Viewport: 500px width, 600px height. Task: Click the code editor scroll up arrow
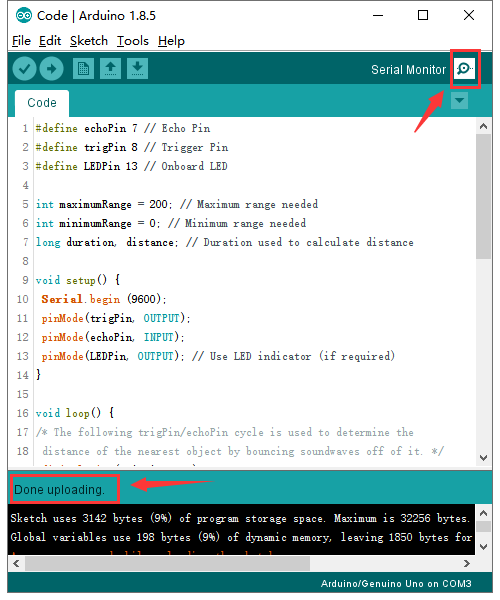click(x=484, y=127)
